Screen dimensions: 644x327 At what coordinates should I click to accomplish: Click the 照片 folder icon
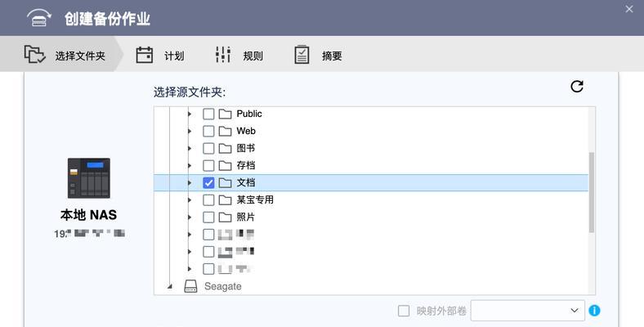pos(225,217)
